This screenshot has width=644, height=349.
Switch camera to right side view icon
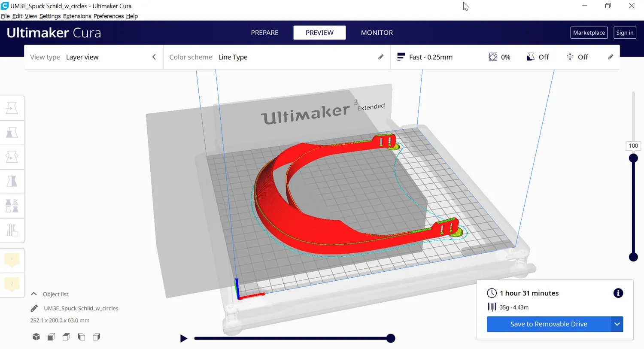[x=96, y=337]
